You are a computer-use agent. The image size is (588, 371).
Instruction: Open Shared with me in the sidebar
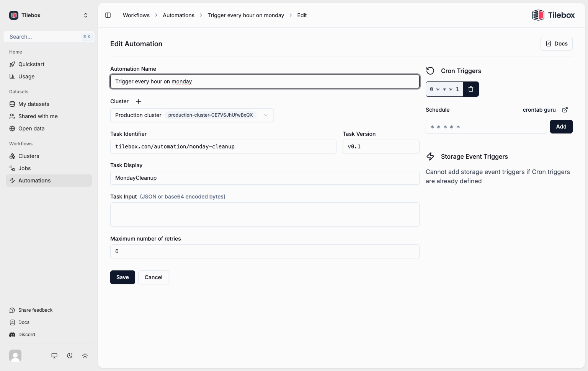38,116
